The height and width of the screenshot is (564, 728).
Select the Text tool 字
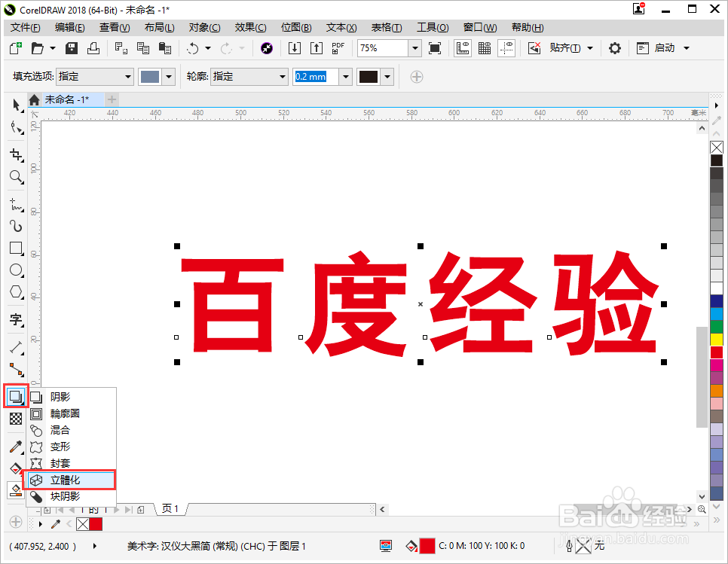tap(16, 319)
